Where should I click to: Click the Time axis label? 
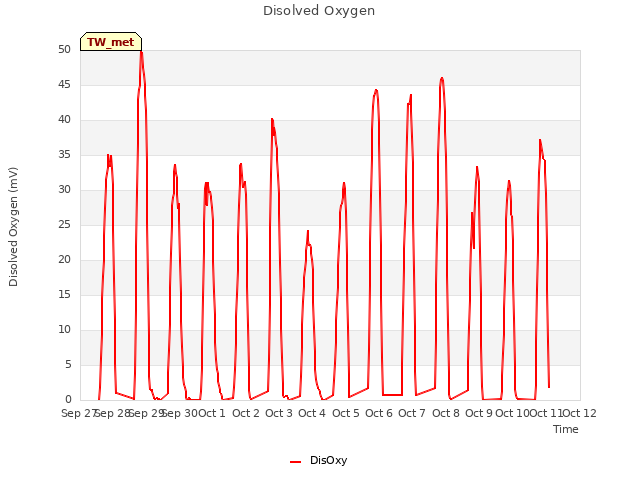566,429
